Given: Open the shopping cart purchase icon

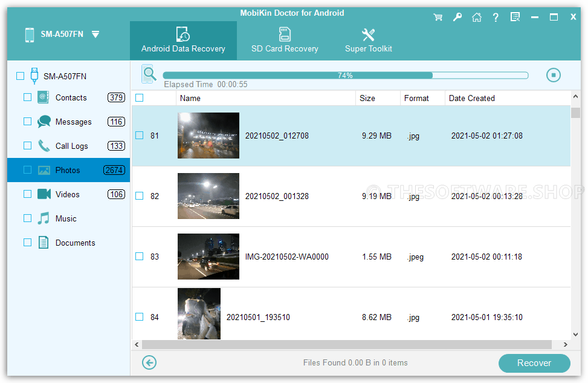Looking at the screenshot, I should 438,18.
